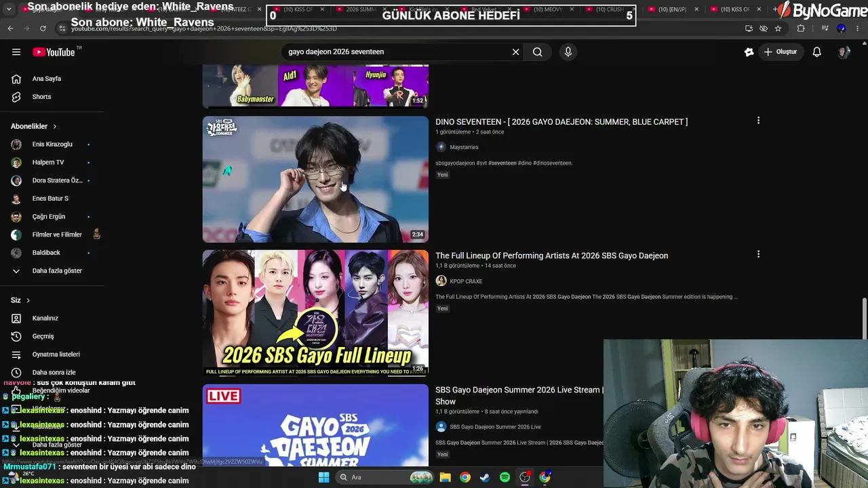The width and height of the screenshot is (868, 488).
Task: Reload the page in the browser
Action: (x=43, y=28)
